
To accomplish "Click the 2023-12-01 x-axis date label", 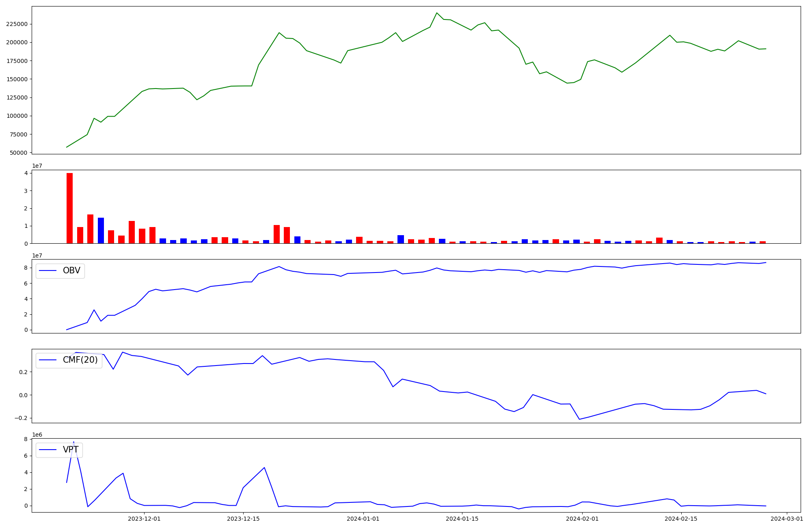I will pyautogui.click(x=144, y=519).
